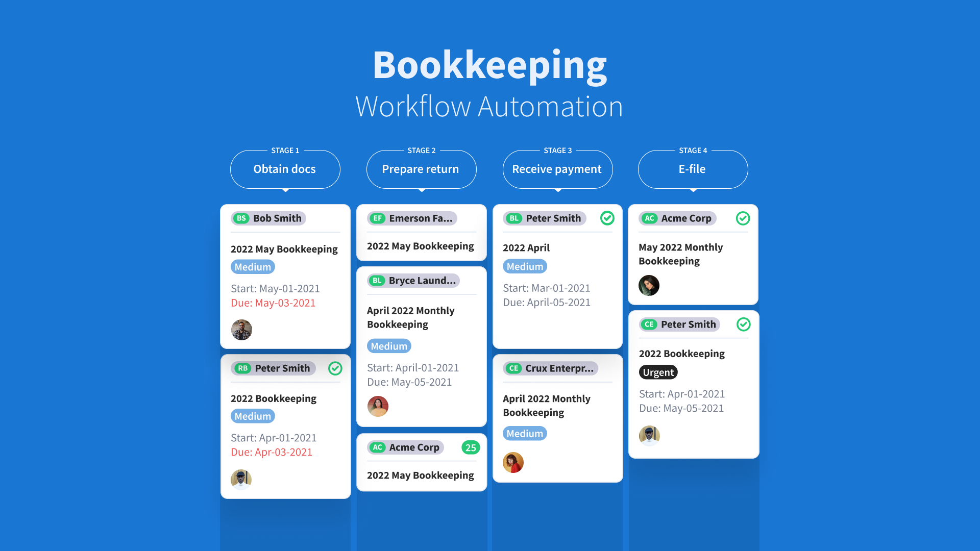The width and height of the screenshot is (980, 551).
Task: Click the RB badge on Peter Smith card
Action: (x=242, y=368)
